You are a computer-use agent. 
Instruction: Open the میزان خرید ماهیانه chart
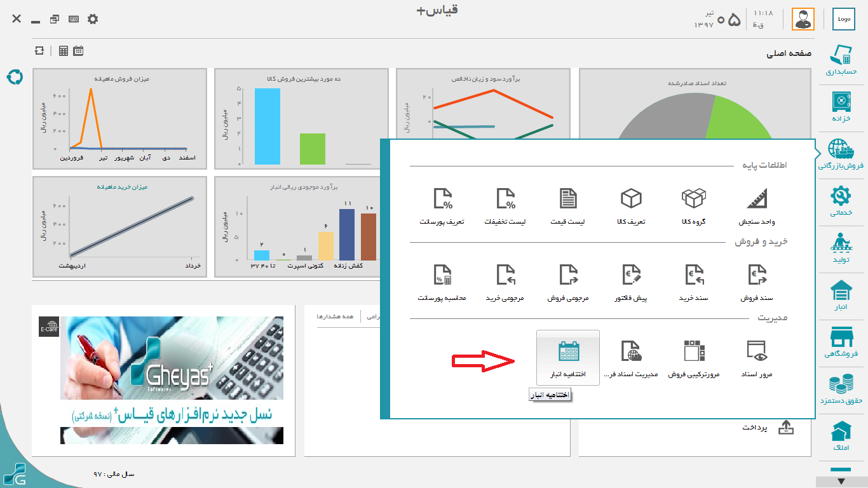tap(119, 227)
